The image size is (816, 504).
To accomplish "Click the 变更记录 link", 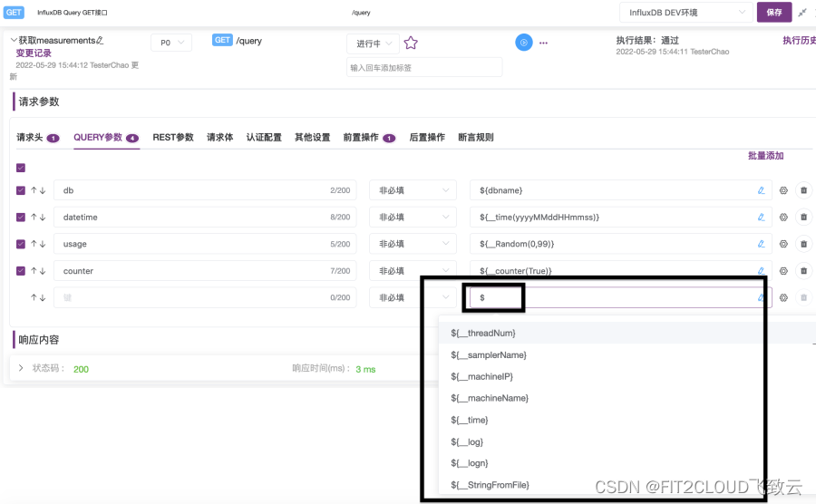I will coord(34,53).
